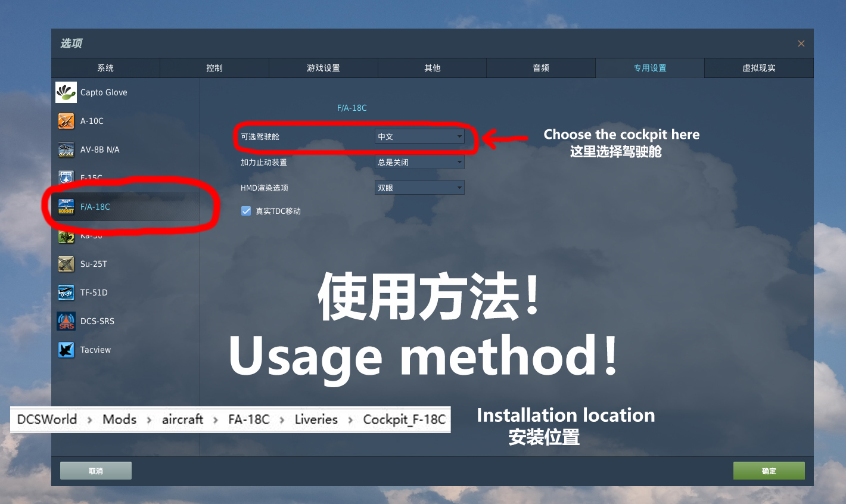
Task: Open the 控制 tab
Action: (x=214, y=68)
